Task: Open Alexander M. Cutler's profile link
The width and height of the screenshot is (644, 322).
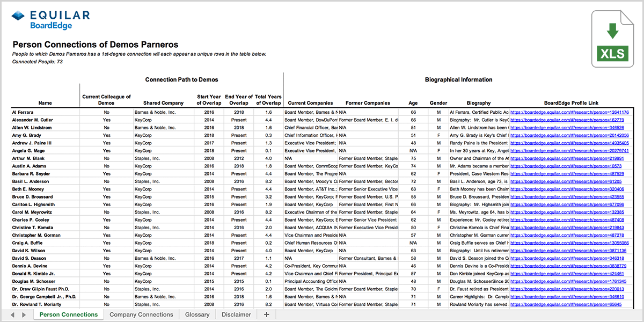Action: pos(567,120)
